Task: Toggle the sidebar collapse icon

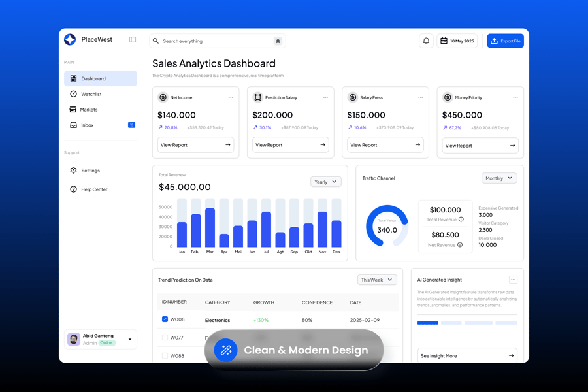Action: pos(133,40)
